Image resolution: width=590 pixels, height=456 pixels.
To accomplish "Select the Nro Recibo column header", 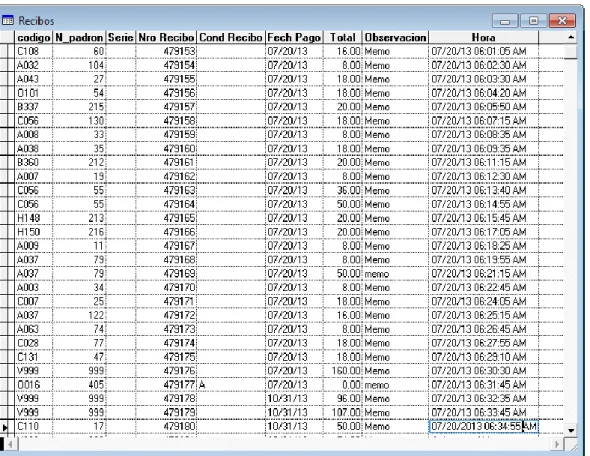I will pyautogui.click(x=166, y=38).
